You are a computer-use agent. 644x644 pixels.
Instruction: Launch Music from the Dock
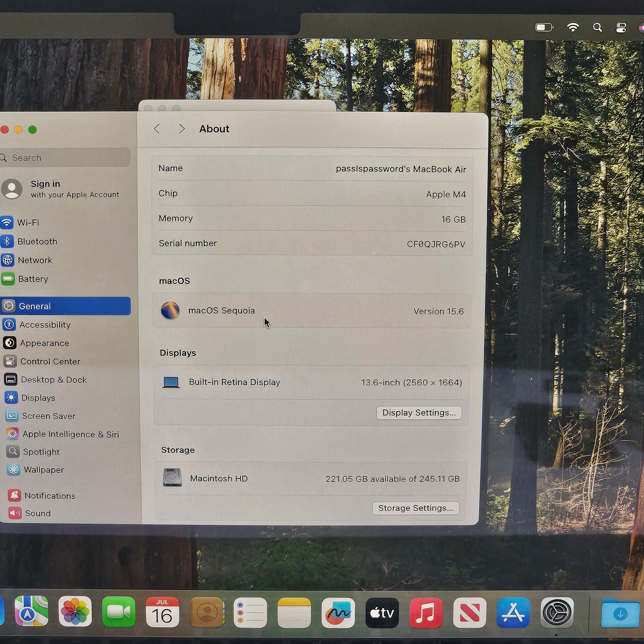click(426, 613)
